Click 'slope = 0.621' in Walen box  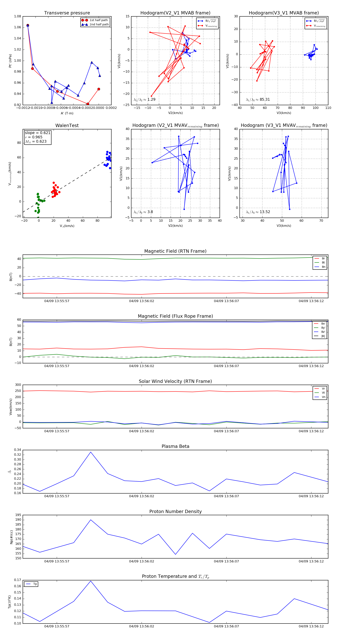(37, 133)
